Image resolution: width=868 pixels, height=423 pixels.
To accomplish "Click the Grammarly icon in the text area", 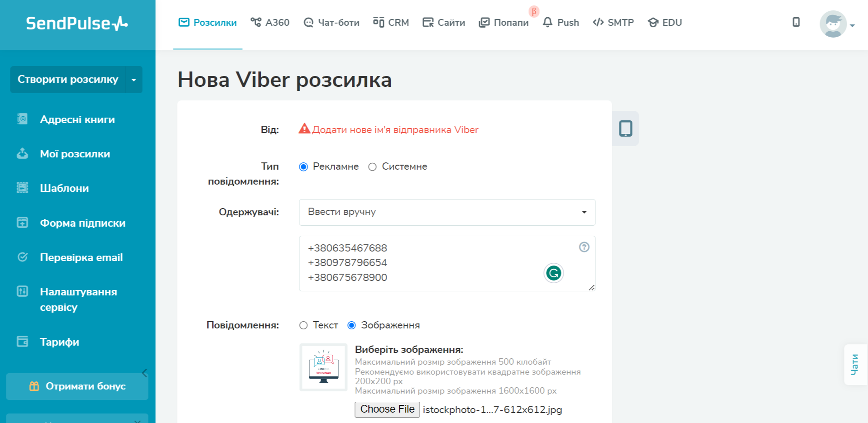I will [554, 273].
